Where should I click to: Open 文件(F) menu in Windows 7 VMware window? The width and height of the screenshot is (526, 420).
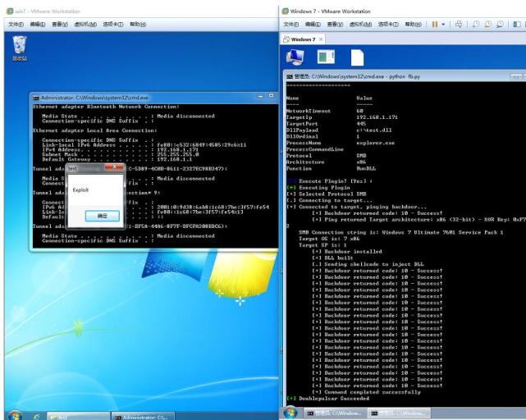coord(291,24)
